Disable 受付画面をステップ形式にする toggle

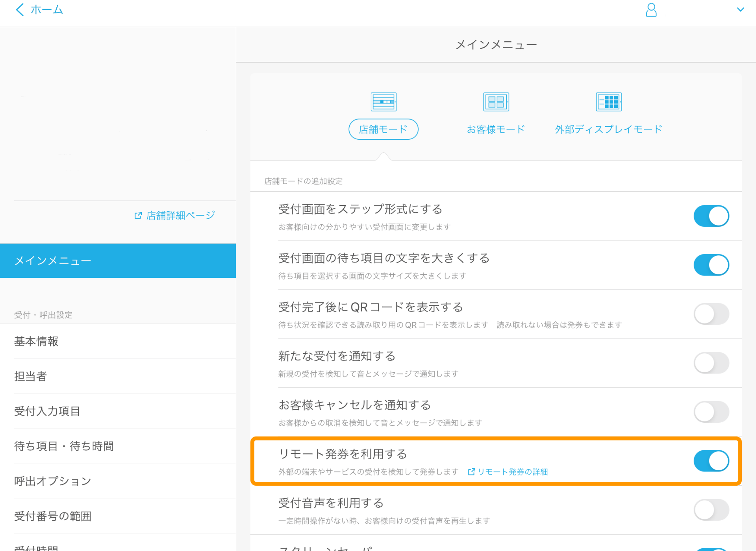[x=711, y=216]
